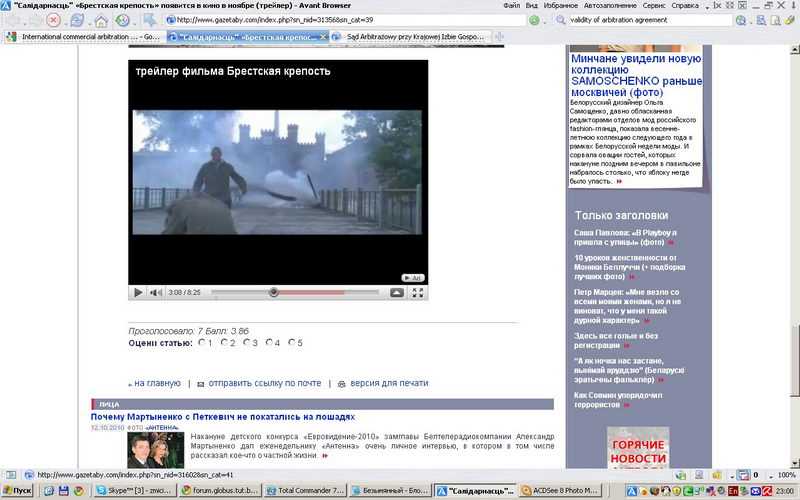Click the Refresh page icon in the toolbar
Image resolution: width=800 pixels, height=500 pixels.
[x=77, y=20]
